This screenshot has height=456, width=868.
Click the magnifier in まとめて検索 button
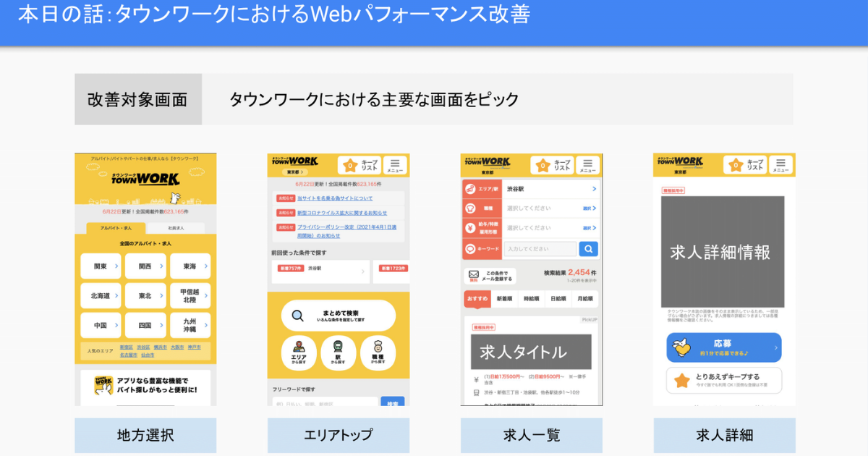point(297,316)
